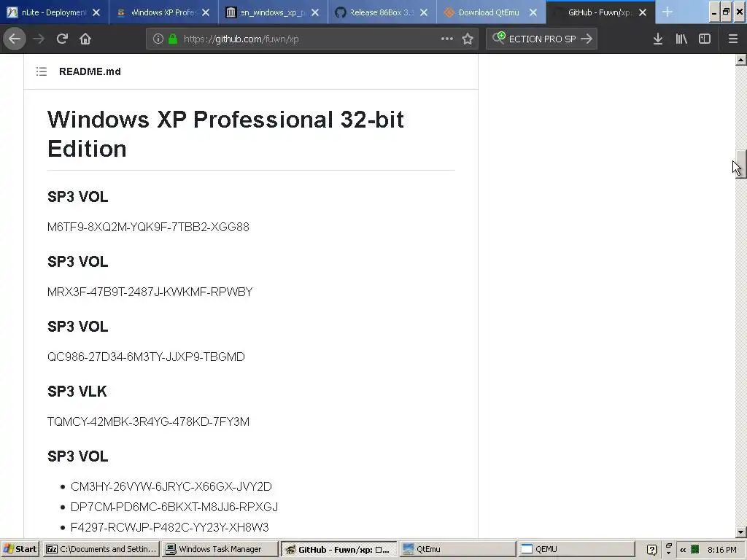Close the nLite Deployment tab
Image resolution: width=747 pixels, height=560 pixels.
(x=96, y=12)
